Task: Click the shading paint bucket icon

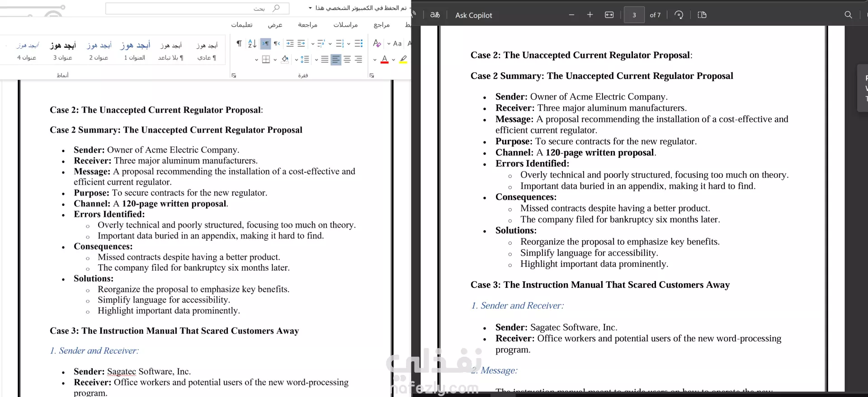Action: 285,59
